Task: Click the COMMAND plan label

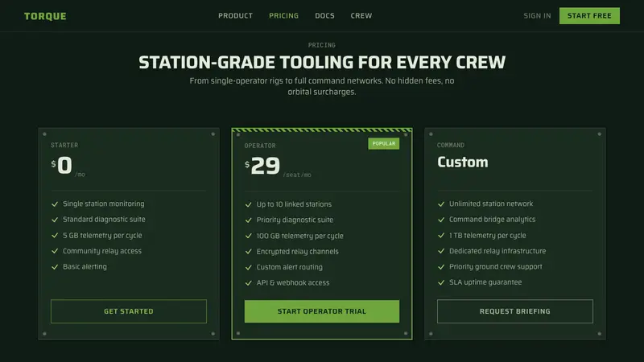Action: tap(451, 145)
